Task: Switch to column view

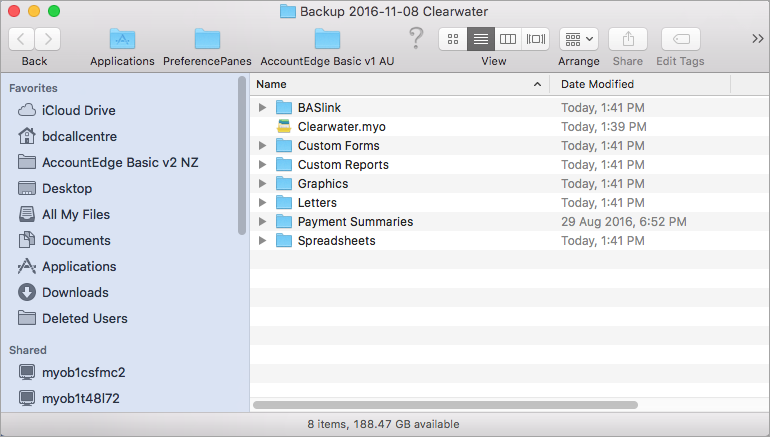Action: (508, 39)
